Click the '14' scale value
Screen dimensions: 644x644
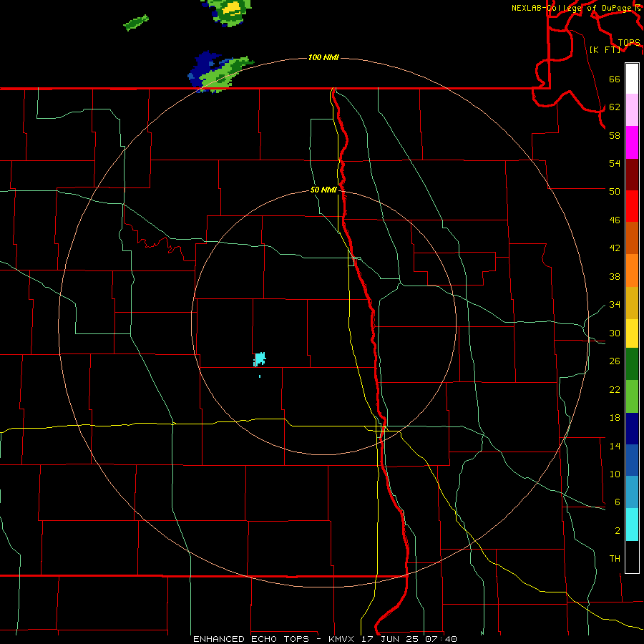[x=615, y=446]
